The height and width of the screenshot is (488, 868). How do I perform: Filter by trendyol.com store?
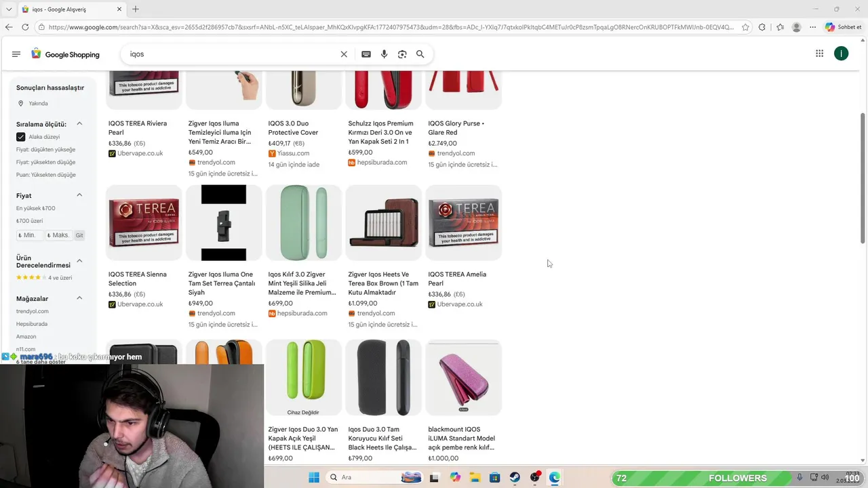coord(33,311)
